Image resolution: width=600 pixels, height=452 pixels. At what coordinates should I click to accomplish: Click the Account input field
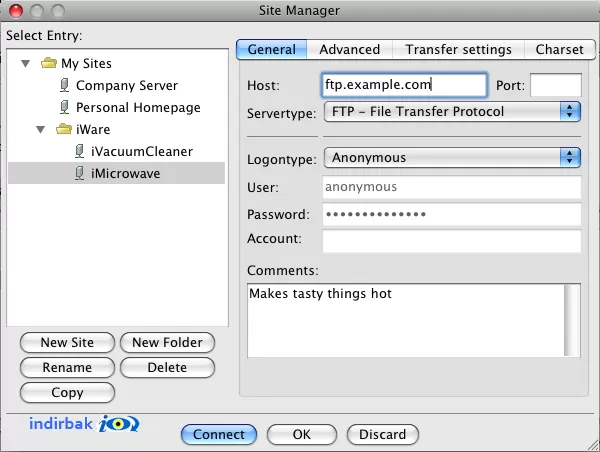(452, 241)
